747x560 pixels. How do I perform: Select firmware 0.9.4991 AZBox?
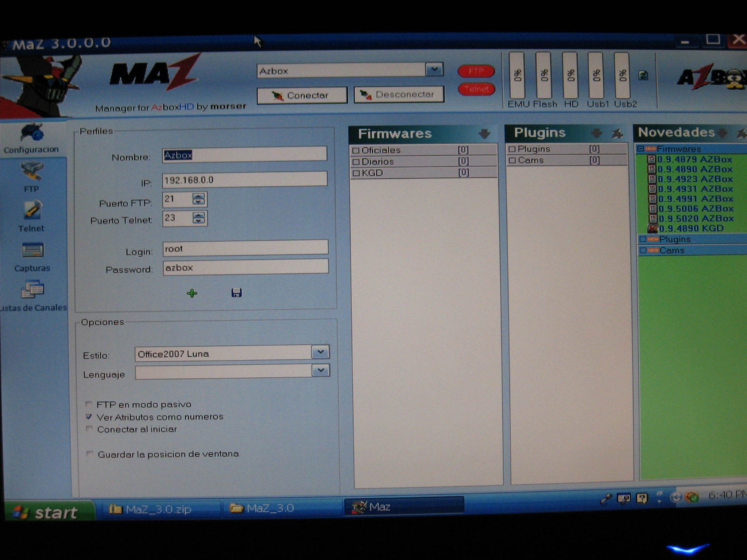(x=690, y=199)
